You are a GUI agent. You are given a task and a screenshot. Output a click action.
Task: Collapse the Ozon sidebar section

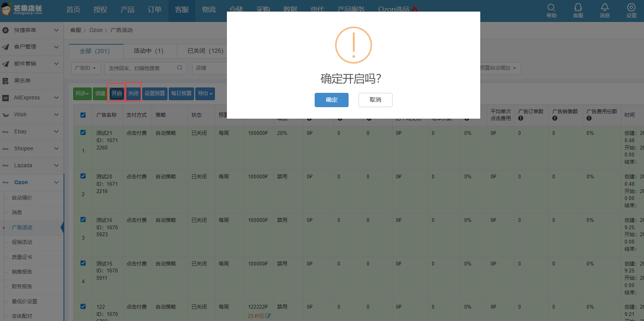click(56, 183)
